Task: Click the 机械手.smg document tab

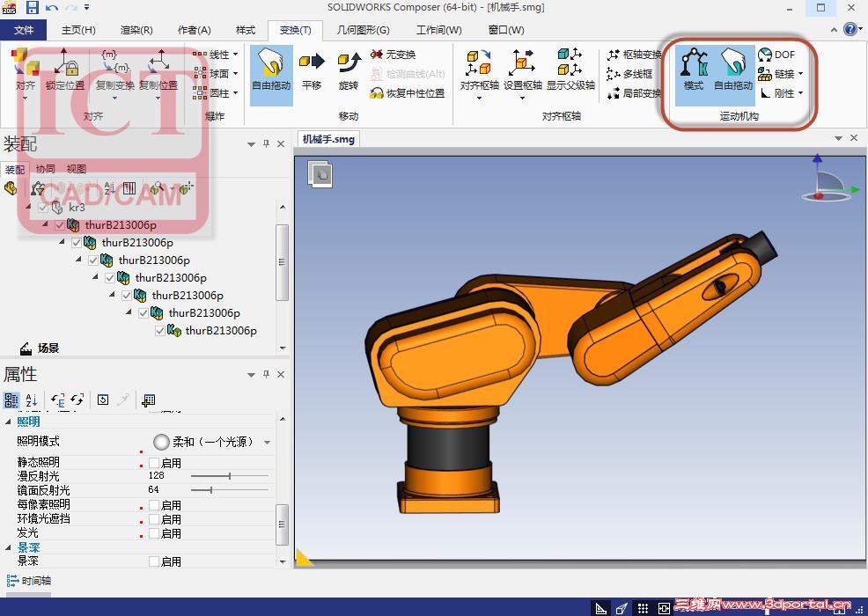Action: (328, 139)
